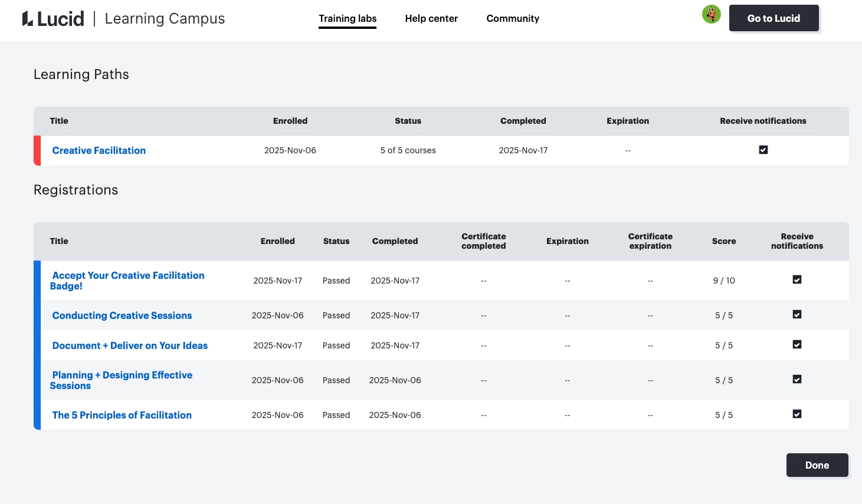The image size is (862, 504).
Task: Toggle notifications for Creative Facilitation learning path
Action: (x=763, y=150)
